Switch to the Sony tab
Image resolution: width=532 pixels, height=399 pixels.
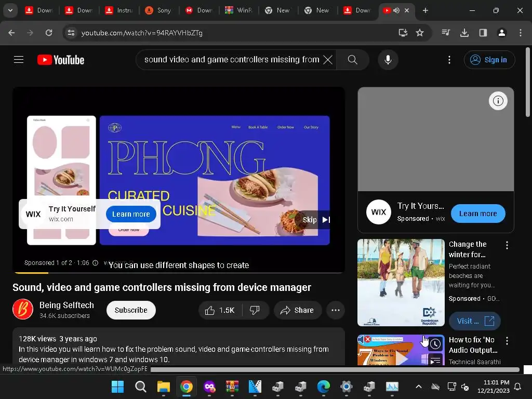pos(158,10)
